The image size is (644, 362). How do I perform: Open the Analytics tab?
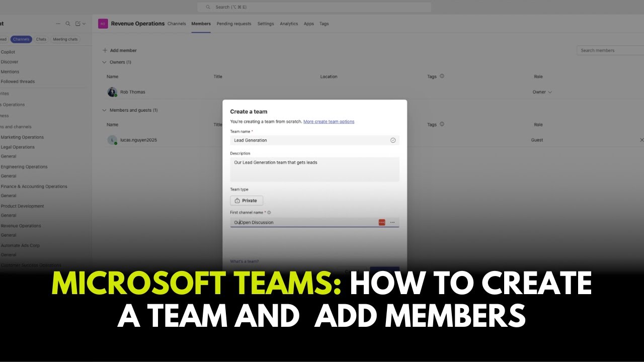289,24
